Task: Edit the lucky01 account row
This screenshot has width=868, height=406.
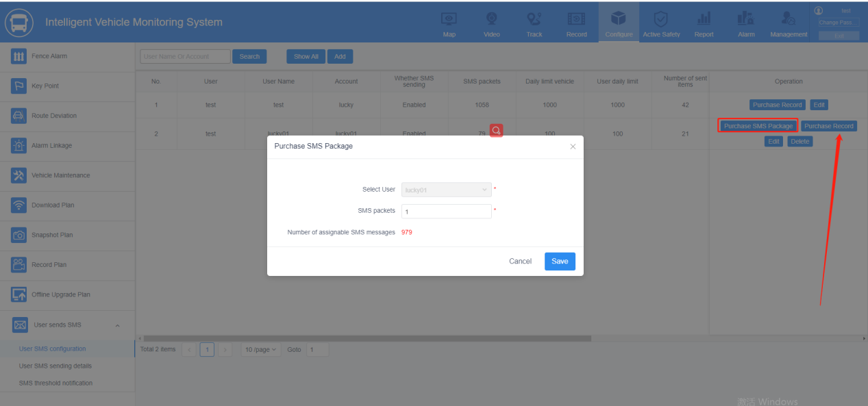Action: click(x=773, y=141)
